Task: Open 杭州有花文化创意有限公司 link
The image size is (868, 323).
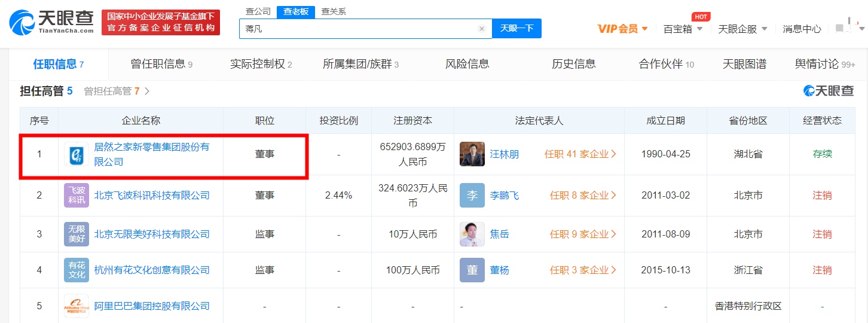Action: 152,270
